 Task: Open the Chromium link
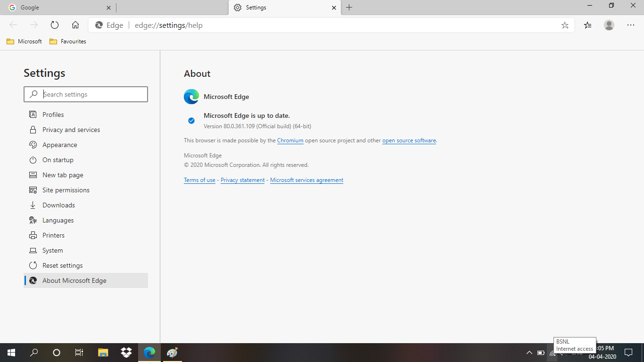pos(290,140)
